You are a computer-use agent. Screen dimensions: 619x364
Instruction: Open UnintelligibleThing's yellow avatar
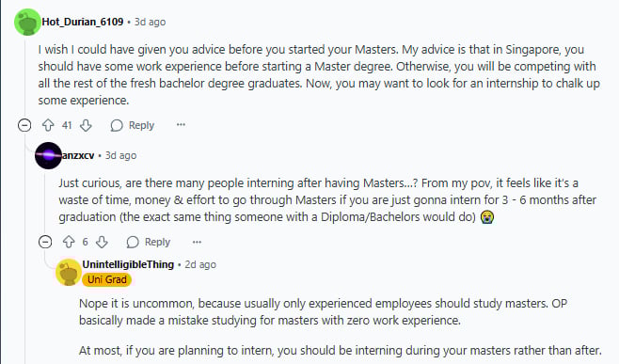(69, 272)
